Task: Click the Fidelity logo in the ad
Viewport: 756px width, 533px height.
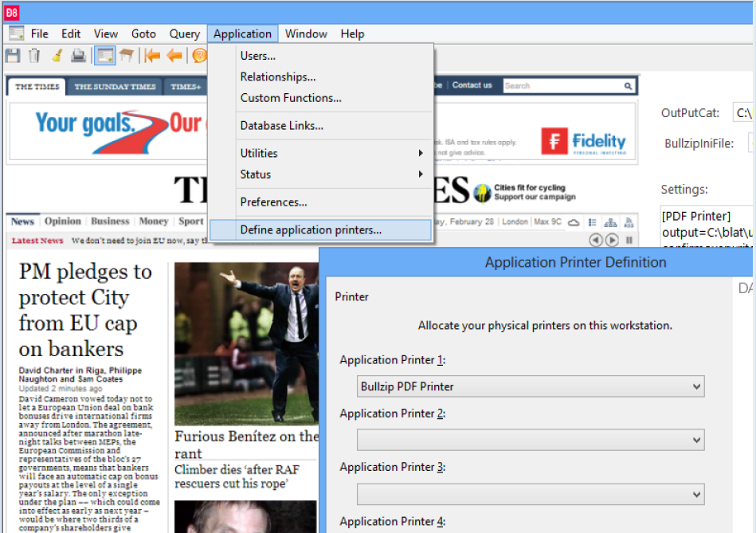Action: coord(583,141)
